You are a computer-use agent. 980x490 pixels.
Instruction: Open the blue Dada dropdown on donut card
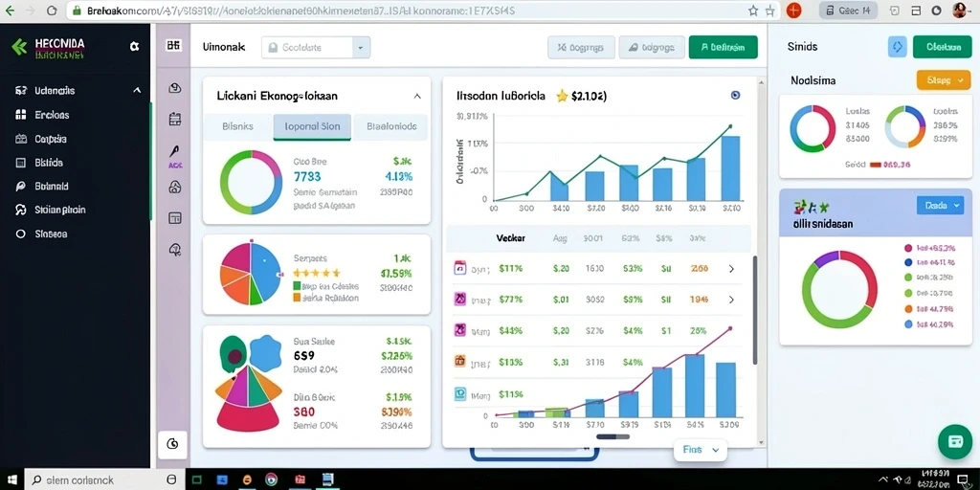940,205
